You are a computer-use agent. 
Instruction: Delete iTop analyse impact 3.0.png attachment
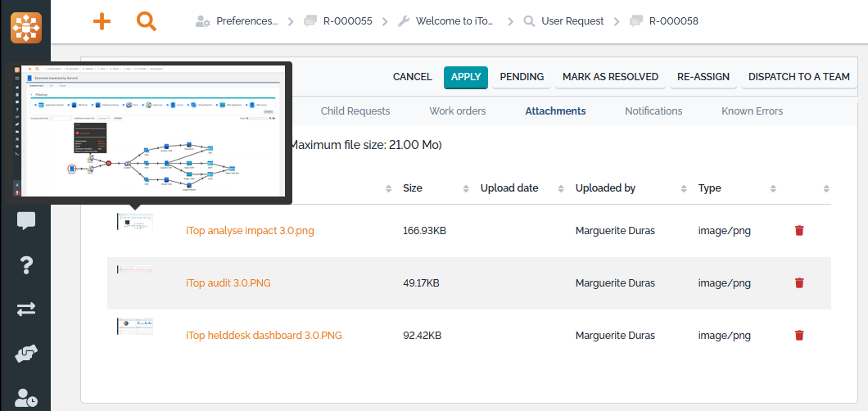point(799,231)
